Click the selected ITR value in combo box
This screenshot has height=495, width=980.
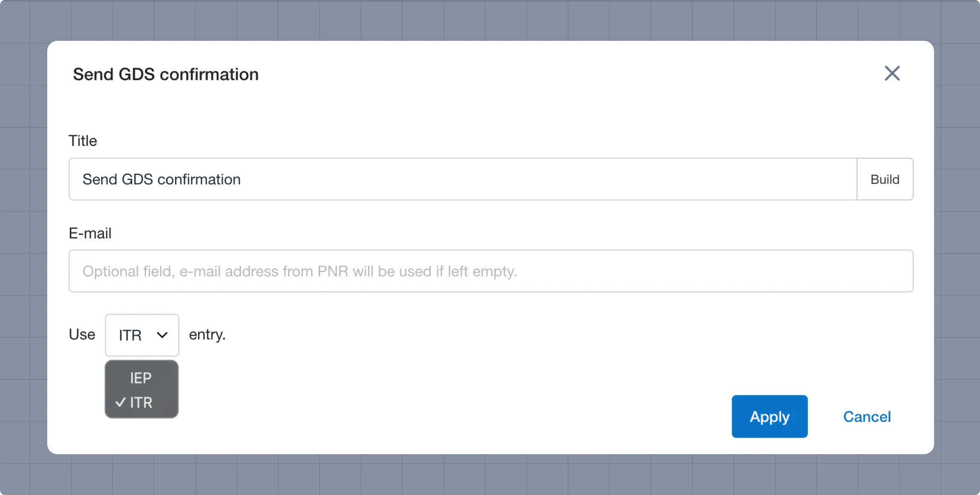[x=130, y=335]
